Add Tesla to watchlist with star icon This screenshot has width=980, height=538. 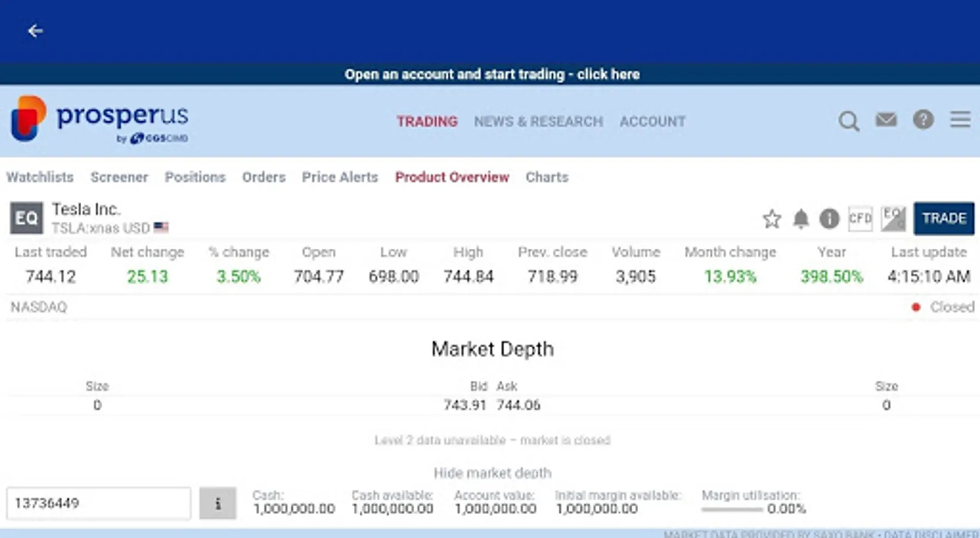click(x=771, y=219)
